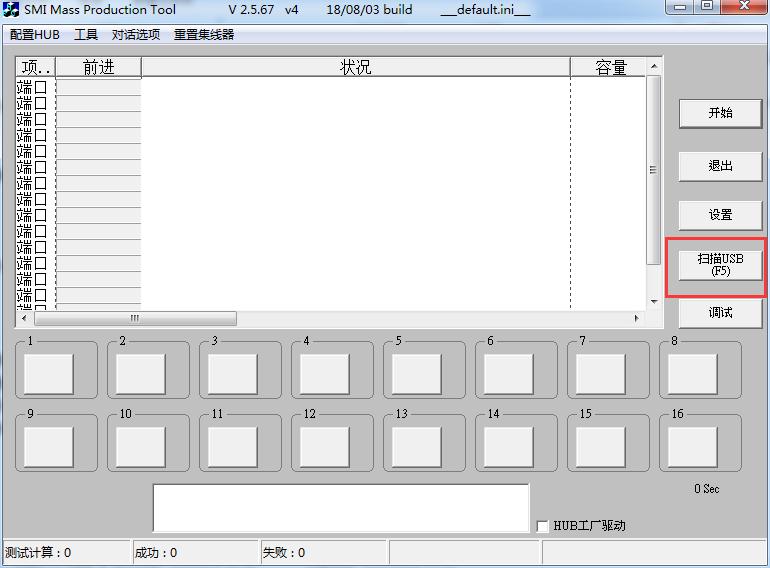Image resolution: width=770 pixels, height=568 pixels.
Task: Select port slot 9 box
Action: pos(49,447)
